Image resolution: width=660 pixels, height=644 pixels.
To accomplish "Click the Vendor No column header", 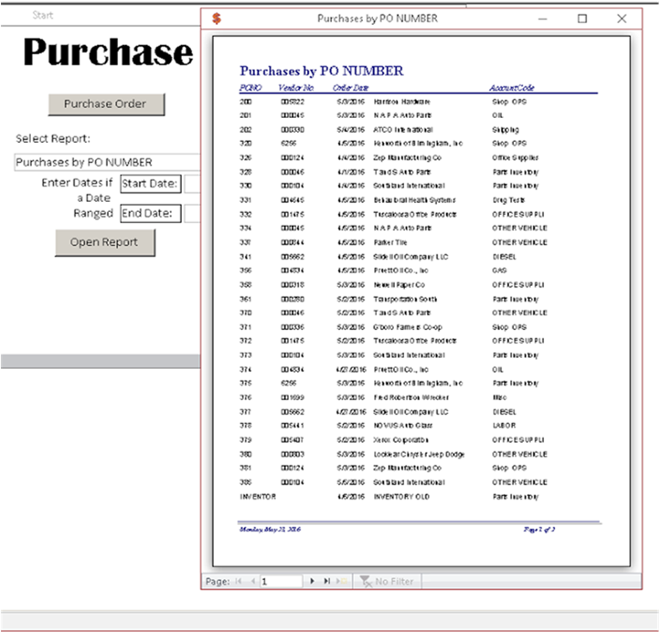I will 296,88.
